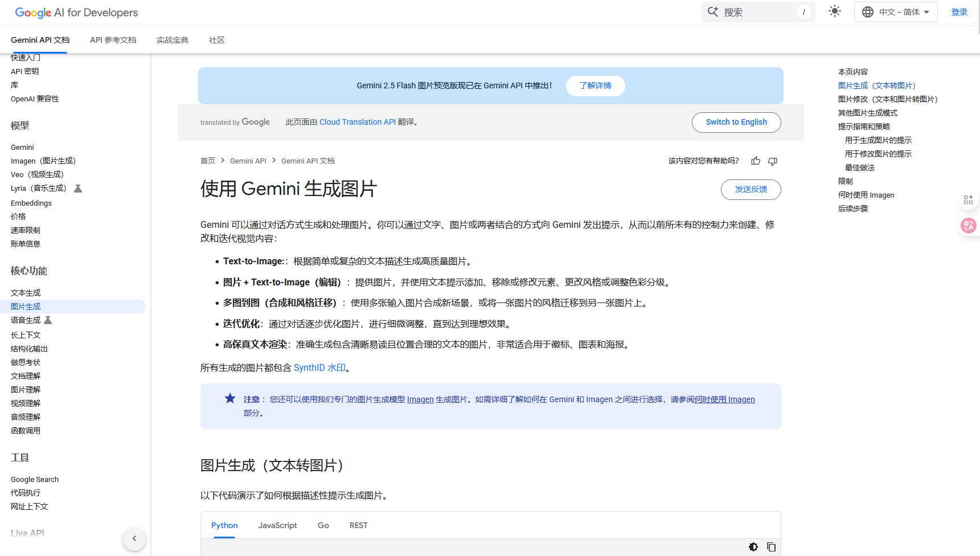Screen dimensions: 980x556
Task: Open Lyria（音乐生成）sidebar item
Action: [x=39, y=188]
